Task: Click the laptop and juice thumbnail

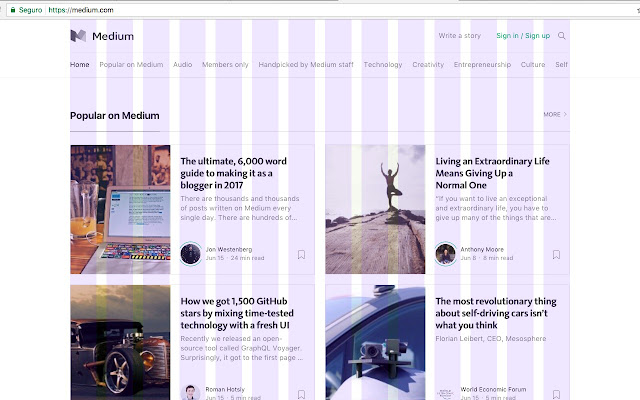Action: click(x=120, y=209)
